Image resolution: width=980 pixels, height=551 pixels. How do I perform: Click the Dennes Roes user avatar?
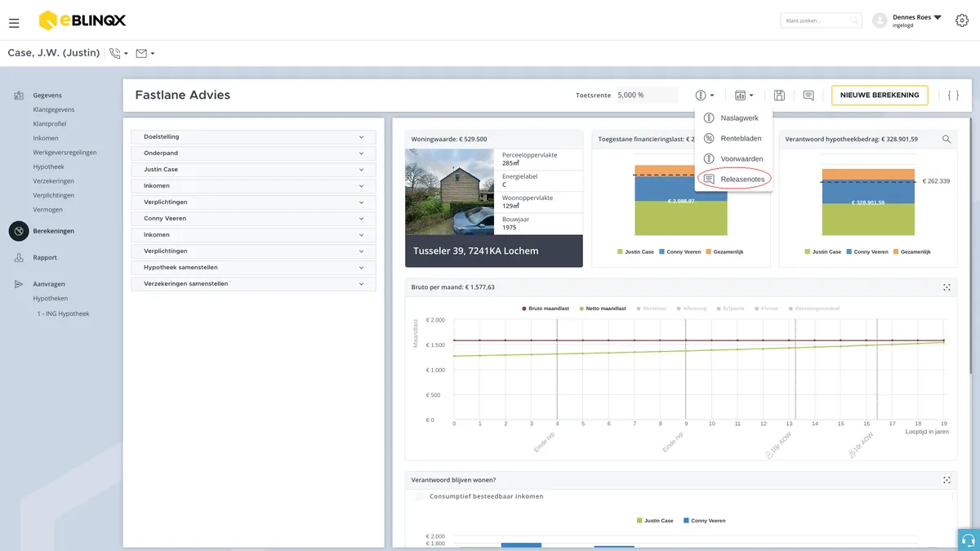click(x=880, y=20)
